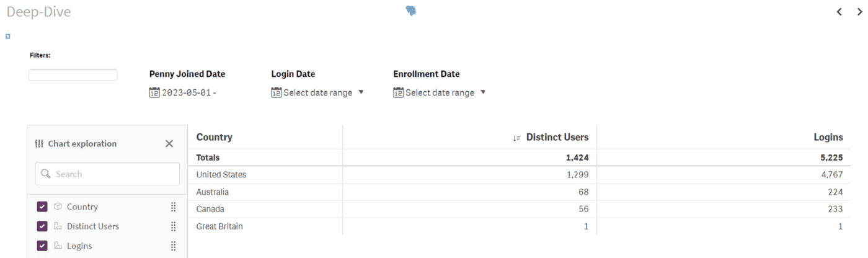This screenshot has width=868, height=258.
Task: Uncheck the Distinct Users checkbox
Action: click(x=42, y=226)
